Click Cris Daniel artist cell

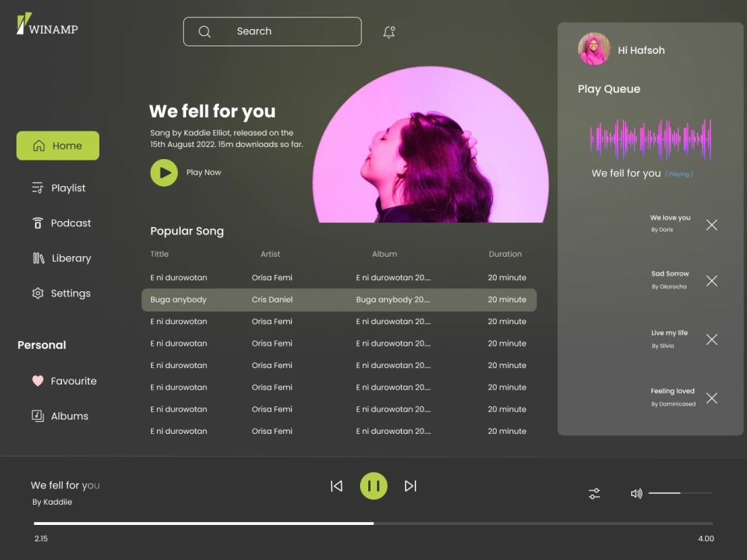(x=272, y=299)
